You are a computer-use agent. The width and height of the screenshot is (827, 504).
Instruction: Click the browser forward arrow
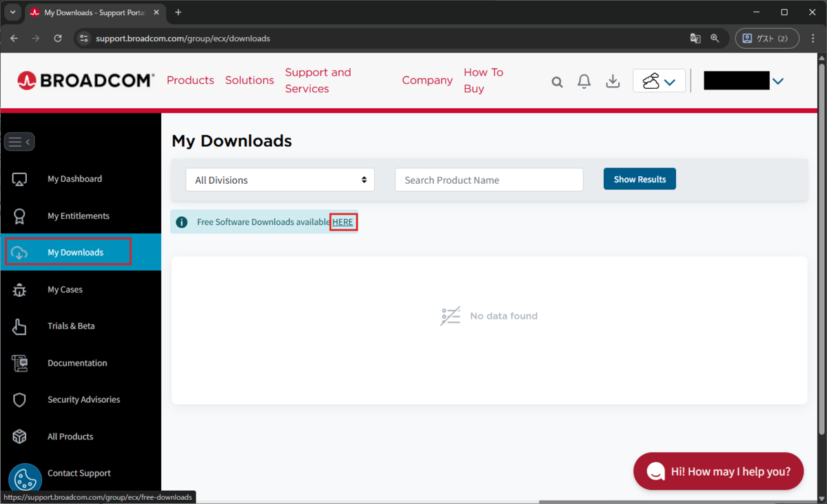pos(36,39)
